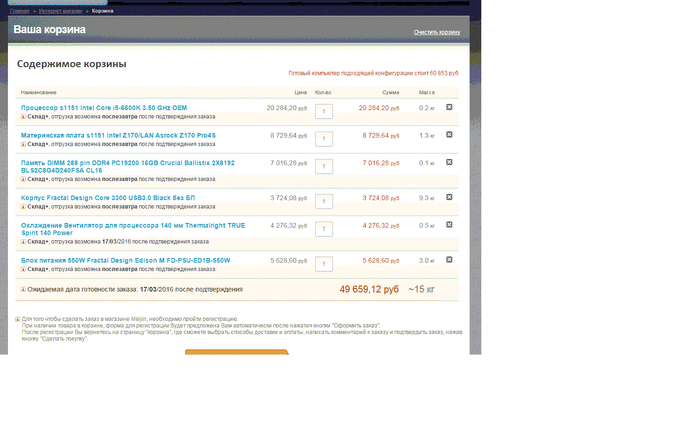Click the stock info icon under the Fractal case row

(x=23, y=207)
